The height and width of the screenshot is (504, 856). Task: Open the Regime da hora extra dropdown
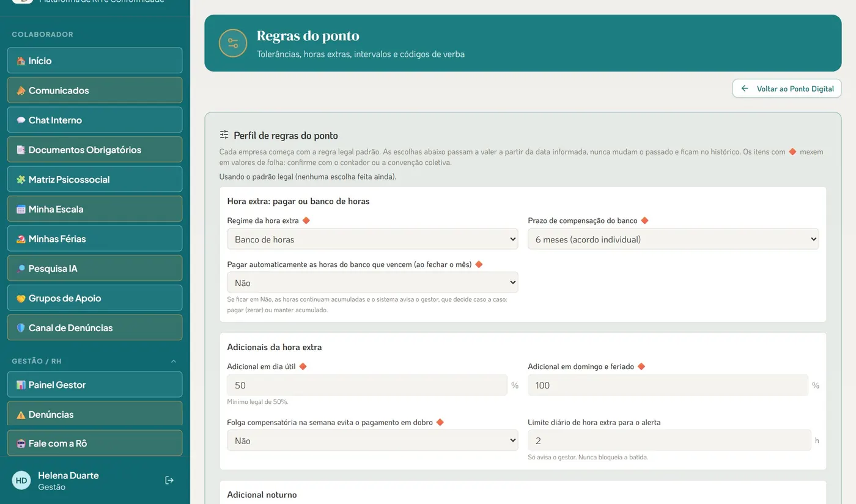click(372, 239)
